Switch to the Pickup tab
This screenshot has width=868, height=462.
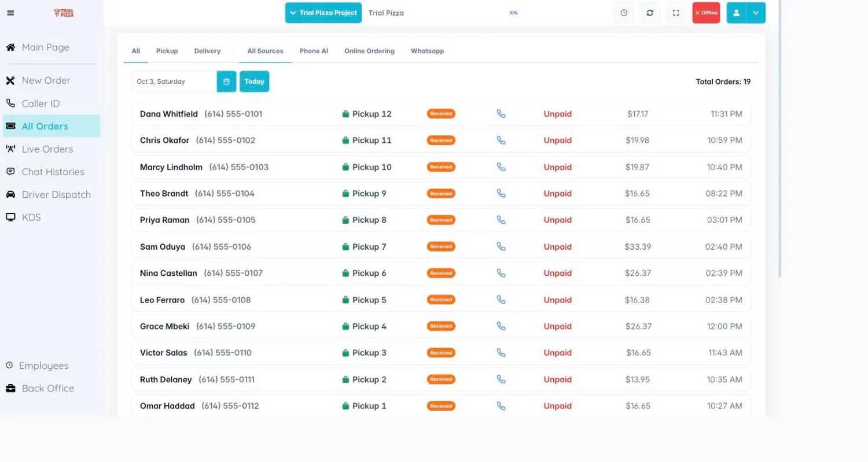click(x=167, y=51)
